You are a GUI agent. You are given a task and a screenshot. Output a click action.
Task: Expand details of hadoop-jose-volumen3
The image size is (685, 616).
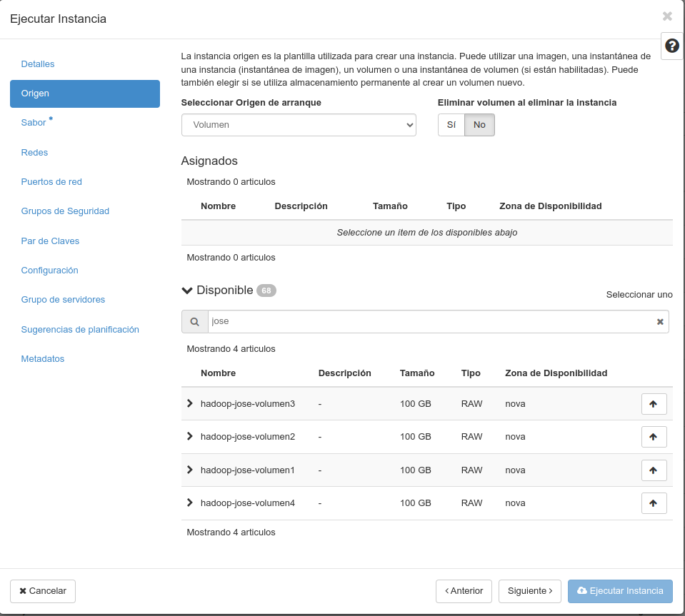coord(189,403)
